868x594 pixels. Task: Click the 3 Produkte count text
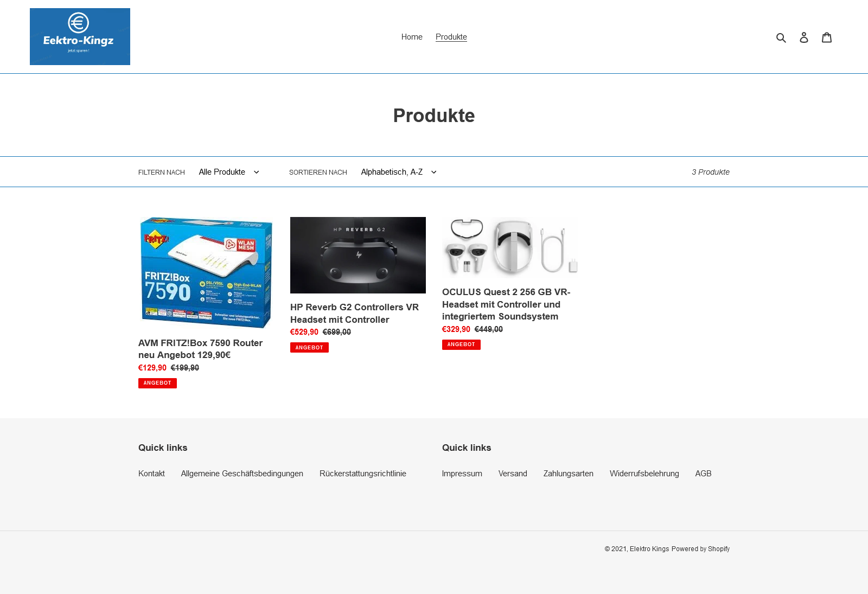[x=711, y=172]
